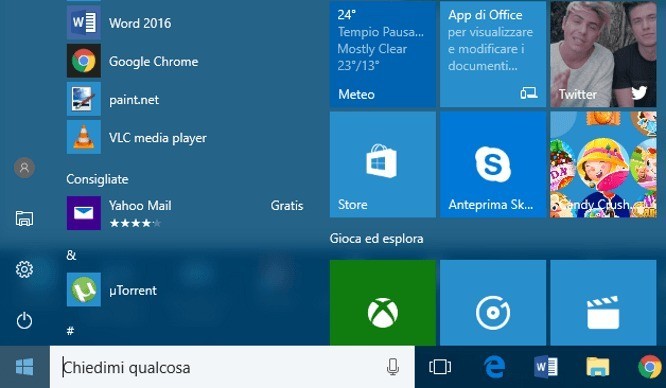Open Chrome from the taskbar
This screenshot has height=388, width=666.
[650, 367]
